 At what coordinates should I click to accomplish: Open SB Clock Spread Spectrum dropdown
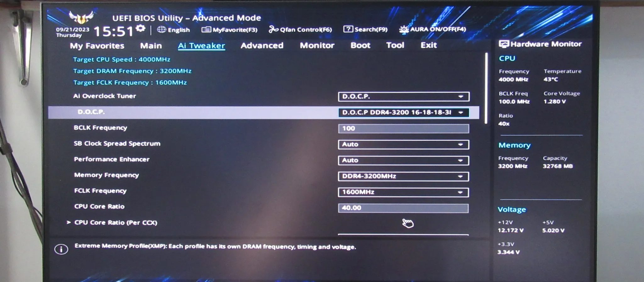point(403,144)
